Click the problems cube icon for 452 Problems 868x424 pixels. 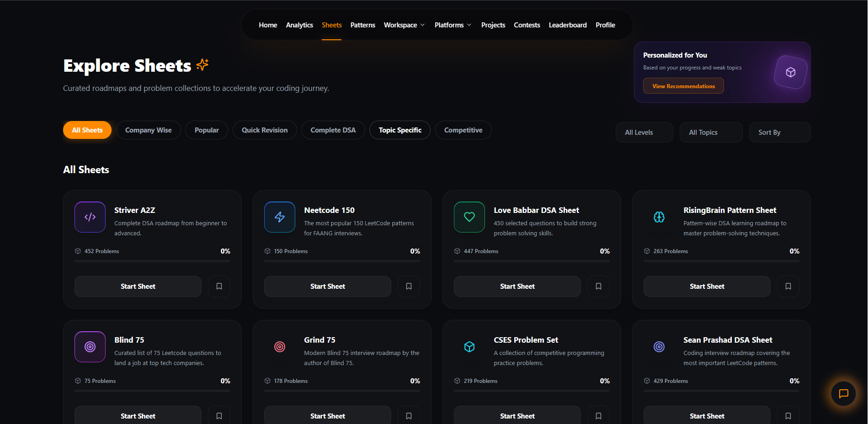point(78,251)
